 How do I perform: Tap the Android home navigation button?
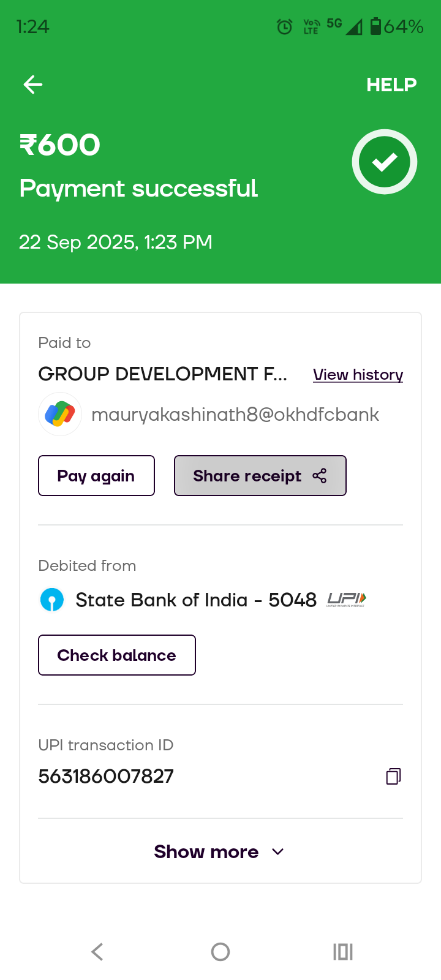coord(221,952)
